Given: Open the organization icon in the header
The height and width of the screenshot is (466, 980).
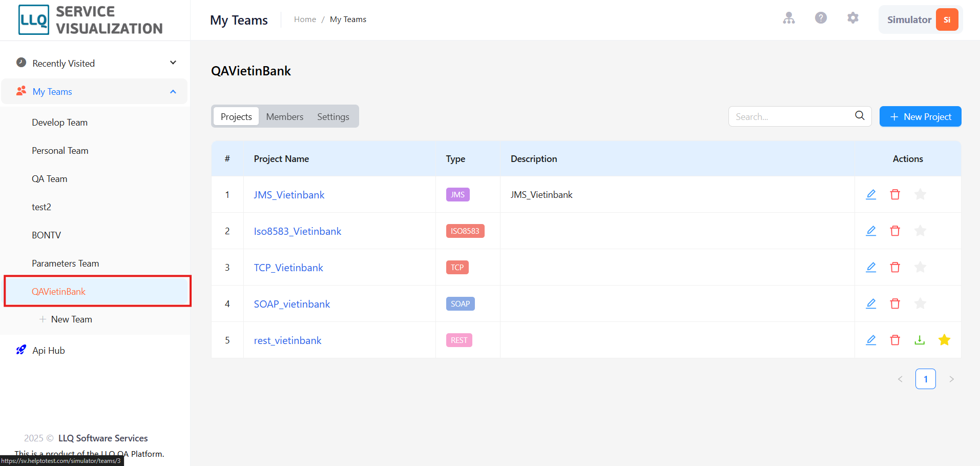Looking at the screenshot, I should point(789,18).
